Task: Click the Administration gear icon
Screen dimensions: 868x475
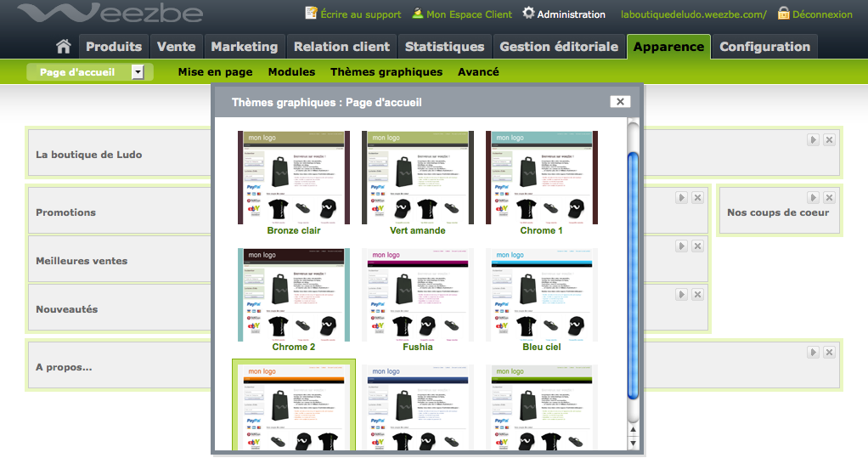Action: (528, 13)
